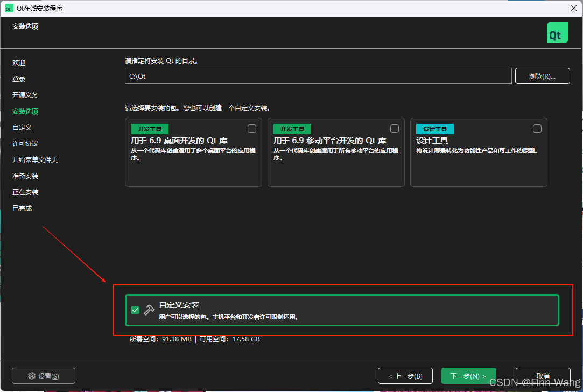583x392 pixels.
Task: Click the 自定义安装 title text
Action: click(x=179, y=305)
